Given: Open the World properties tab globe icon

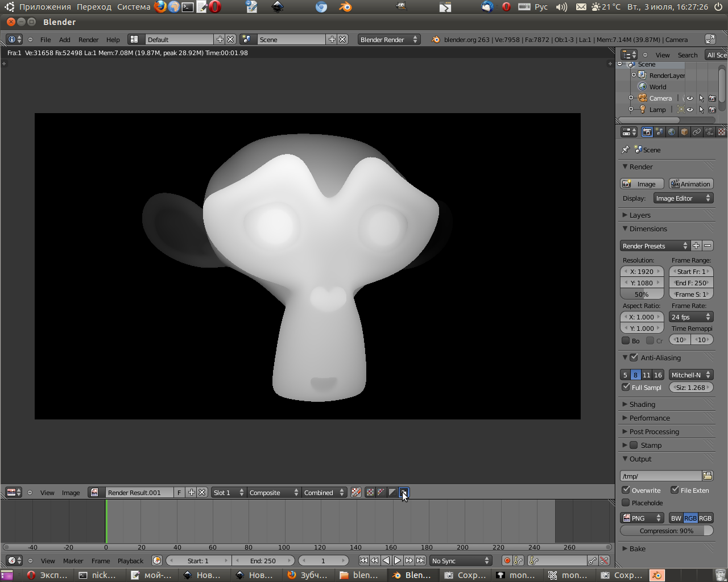Looking at the screenshot, I should (672, 132).
